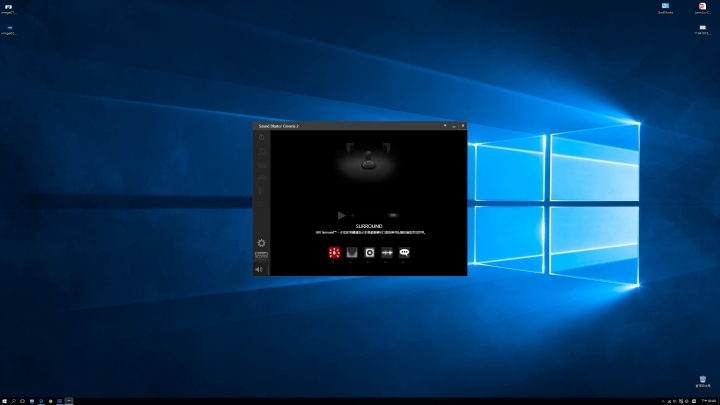Image resolution: width=720 pixels, height=405 pixels.
Task: Open the red PDF desktop shortcut
Action: (x=702, y=8)
